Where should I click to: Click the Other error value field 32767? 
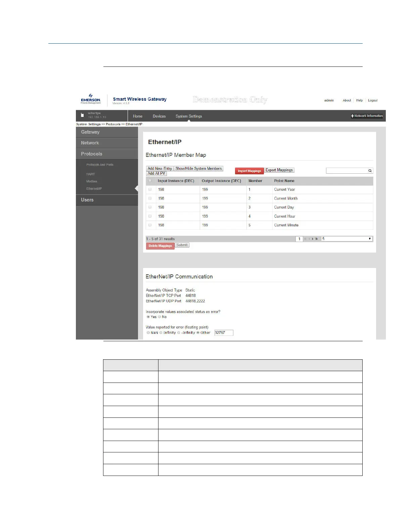pyautogui.click(x=224, y=332)
